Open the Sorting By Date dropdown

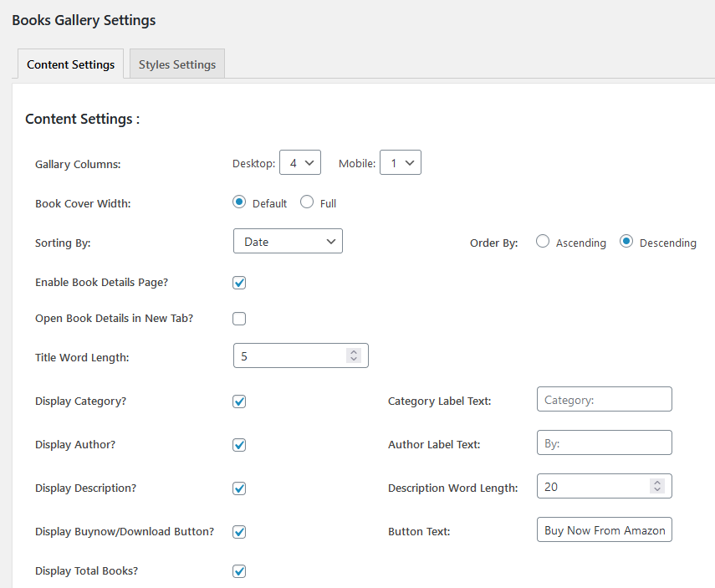(288, 242)
